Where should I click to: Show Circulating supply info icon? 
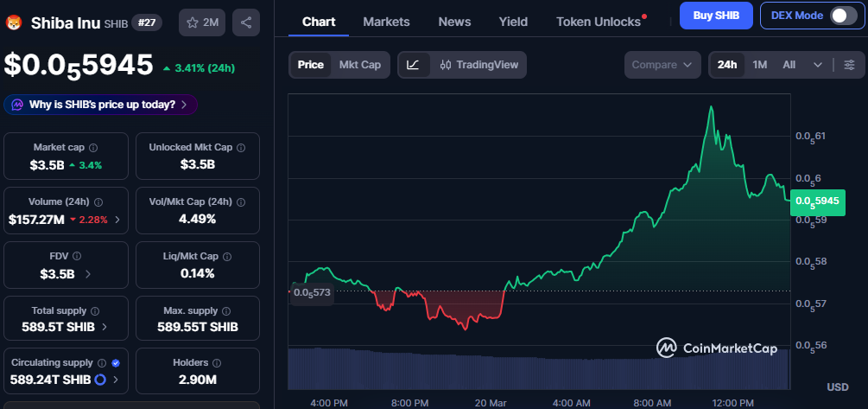pyautogui.click(x=102, y=363)
